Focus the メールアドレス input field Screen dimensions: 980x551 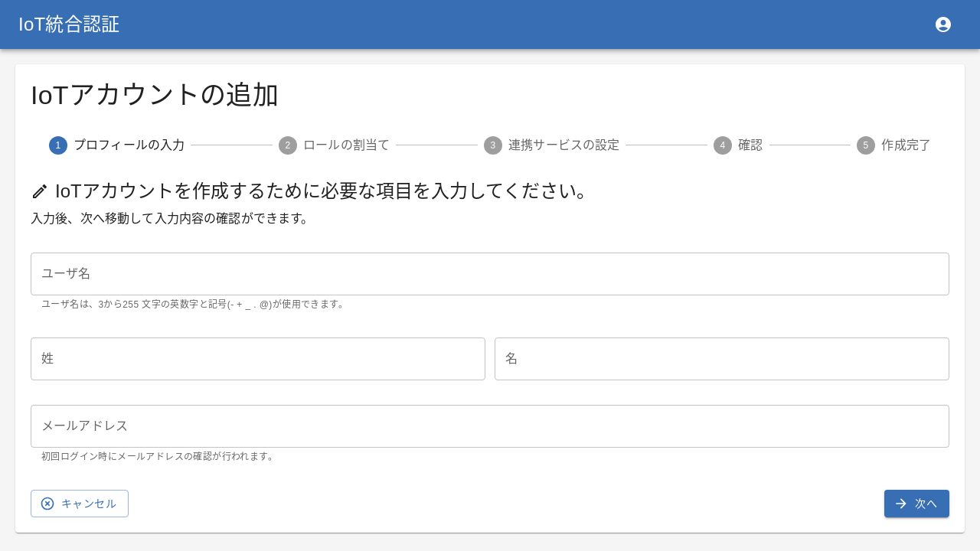click(x=490, y=426)
